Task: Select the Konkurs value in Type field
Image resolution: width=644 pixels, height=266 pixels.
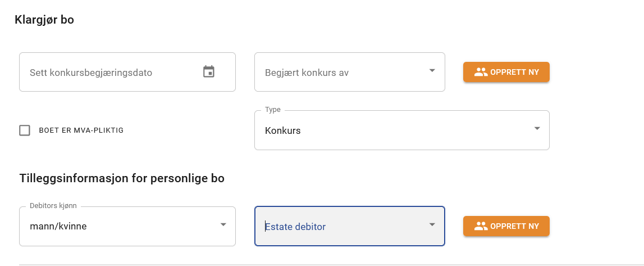Action: point(283,130)
